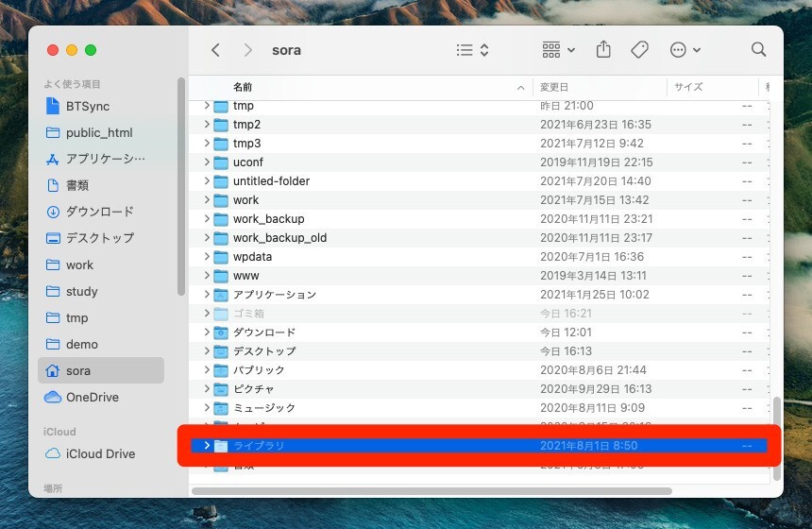Click the horizontal scrollbar below the list
Image resolution: width=812 pixels, height=529 pixels.
(x=431, y=490)
